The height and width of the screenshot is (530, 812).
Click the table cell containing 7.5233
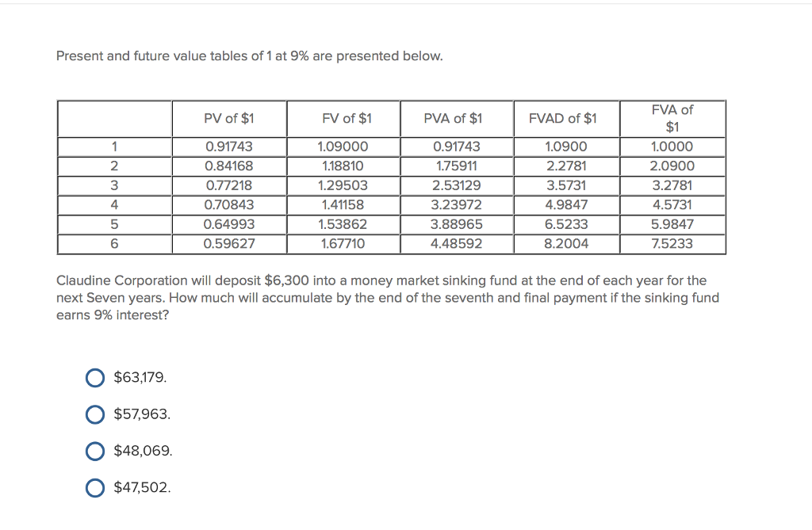(672, 244)
